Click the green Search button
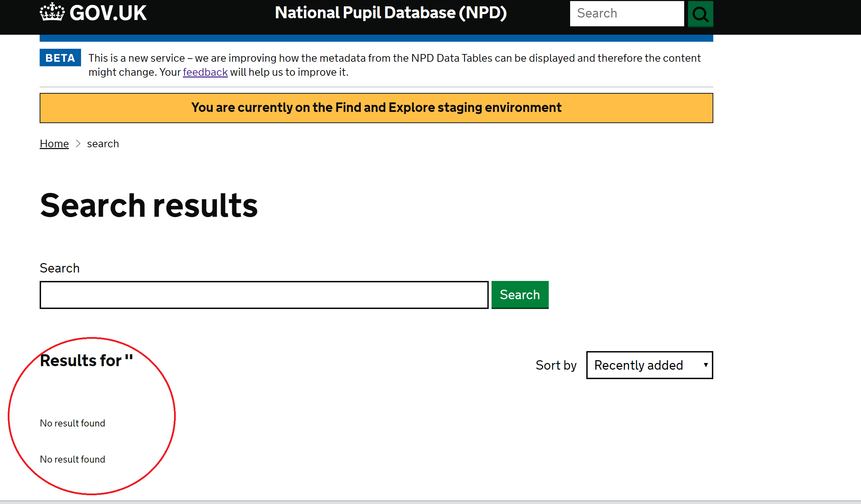Image resolution: width=861 pixels, height=504 pixels. pos(520,295)
